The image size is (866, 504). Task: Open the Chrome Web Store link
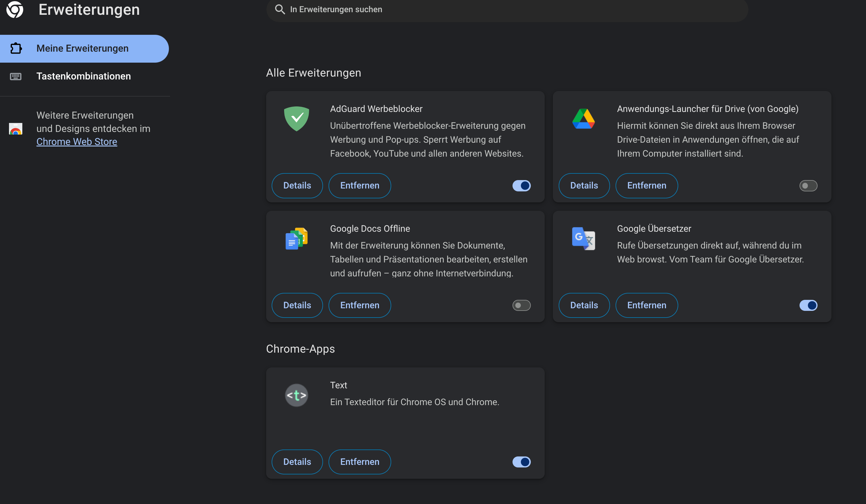pos(77,142)
